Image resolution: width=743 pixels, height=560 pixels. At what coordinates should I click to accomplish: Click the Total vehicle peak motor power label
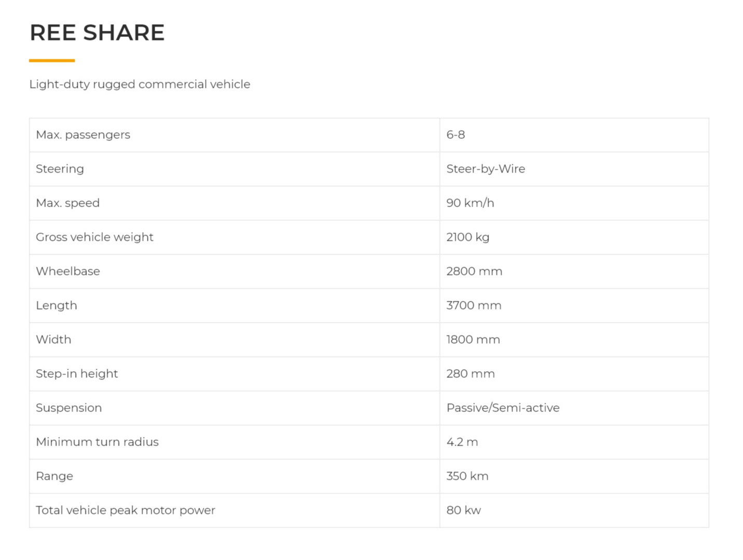tap(126, 511)
